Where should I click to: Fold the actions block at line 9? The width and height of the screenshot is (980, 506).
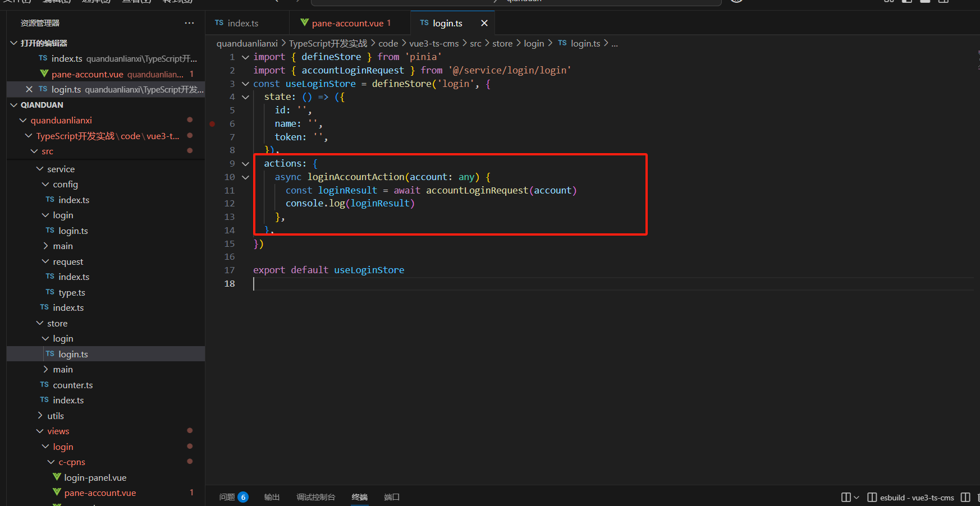[x=245, y=164]
